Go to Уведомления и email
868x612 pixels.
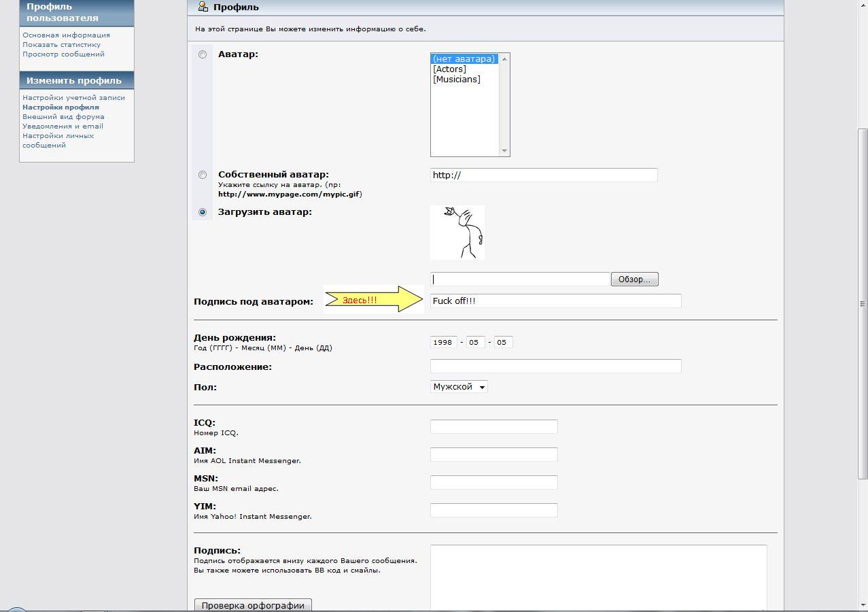click(63, 126)
